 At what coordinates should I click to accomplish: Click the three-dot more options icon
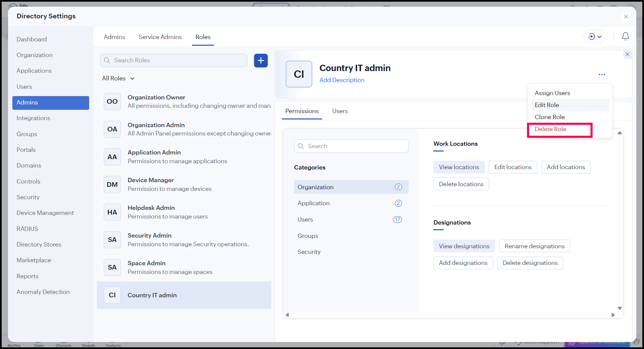coord(602,74)
